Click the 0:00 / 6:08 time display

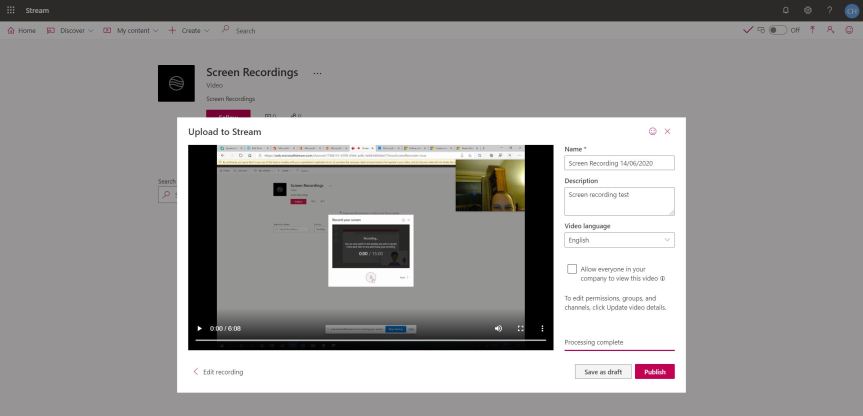point(225,329)
